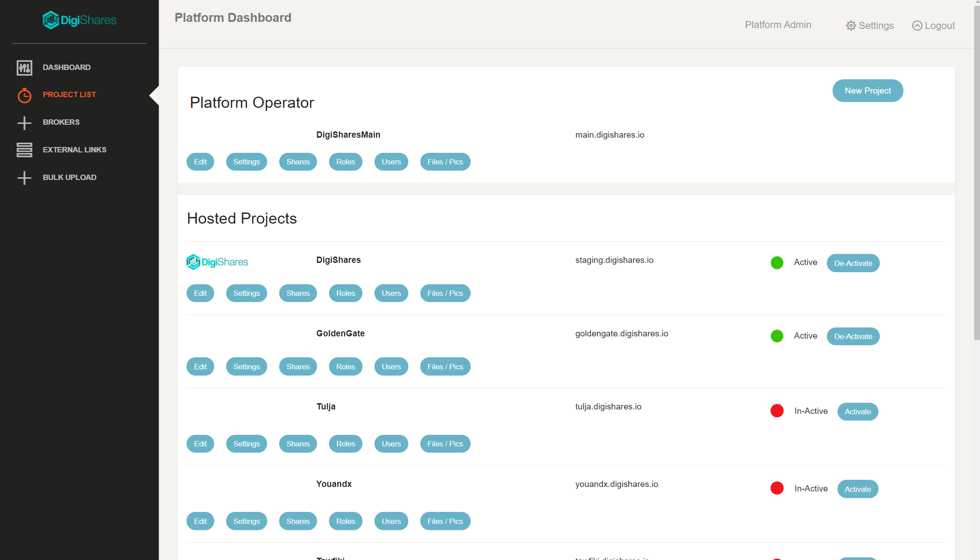Click green status dot for DigiShares project
Viewport: 980px width, 560px height.
coord(777,263)
